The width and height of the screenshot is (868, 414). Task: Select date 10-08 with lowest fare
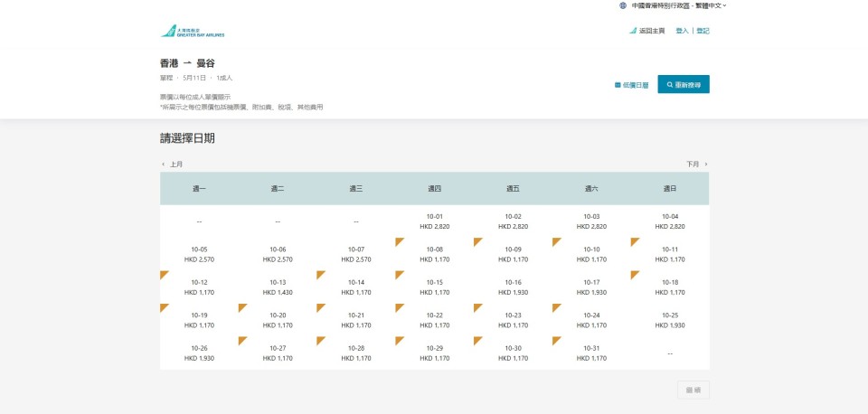click(434, 254)
